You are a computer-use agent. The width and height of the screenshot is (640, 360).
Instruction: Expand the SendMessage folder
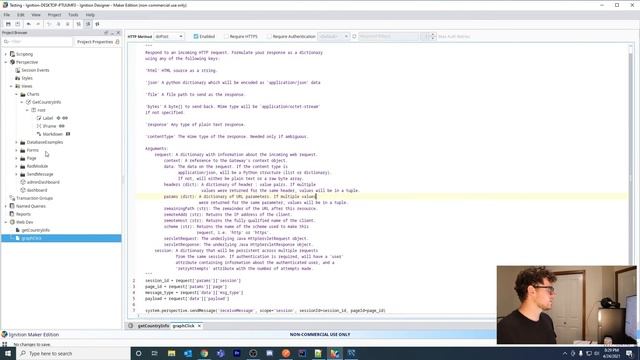click(x=16, y=174)
